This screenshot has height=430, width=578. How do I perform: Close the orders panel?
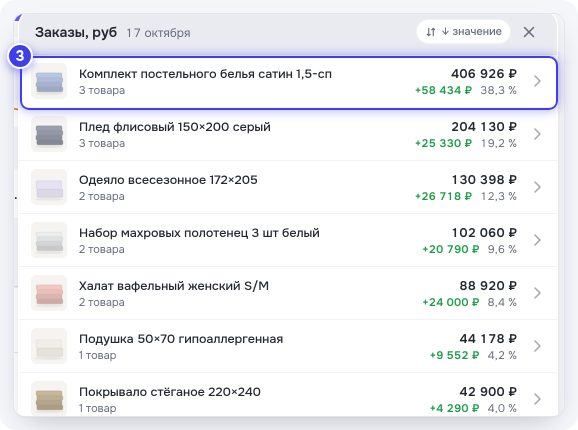pos(529,32)
